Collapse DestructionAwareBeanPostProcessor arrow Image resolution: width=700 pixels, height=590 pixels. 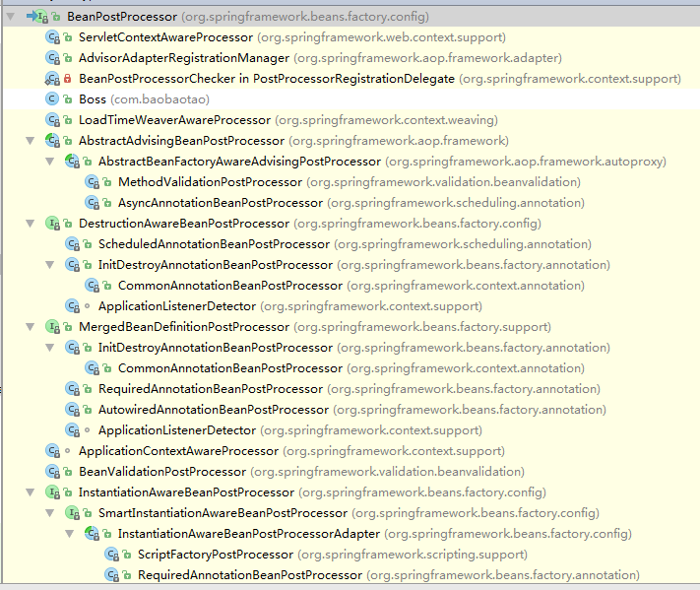point(30,224)
